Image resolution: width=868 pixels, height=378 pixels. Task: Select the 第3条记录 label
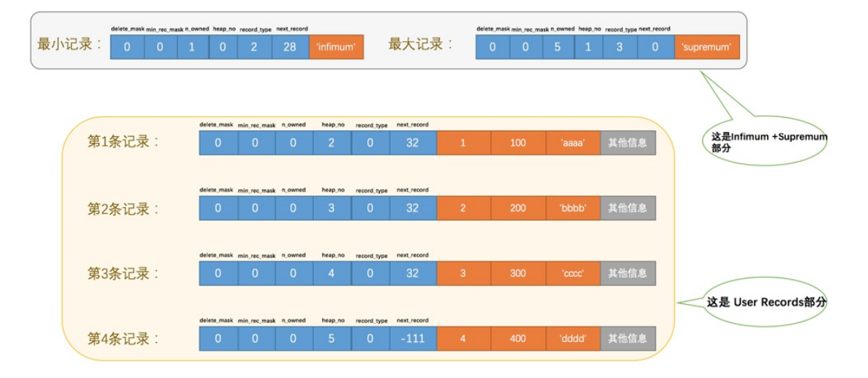pyautogui.click(x=124, y=273)
